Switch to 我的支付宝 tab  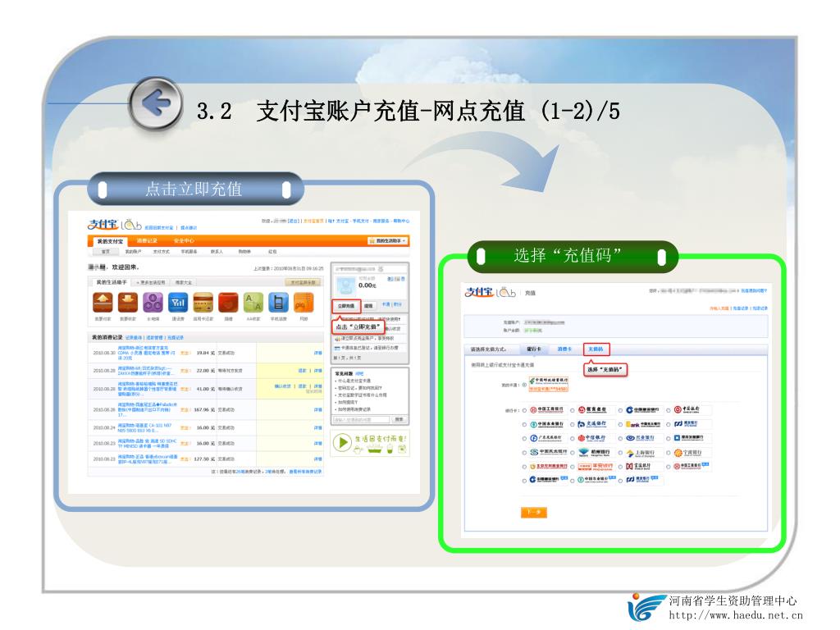click(x=110, y=242)
